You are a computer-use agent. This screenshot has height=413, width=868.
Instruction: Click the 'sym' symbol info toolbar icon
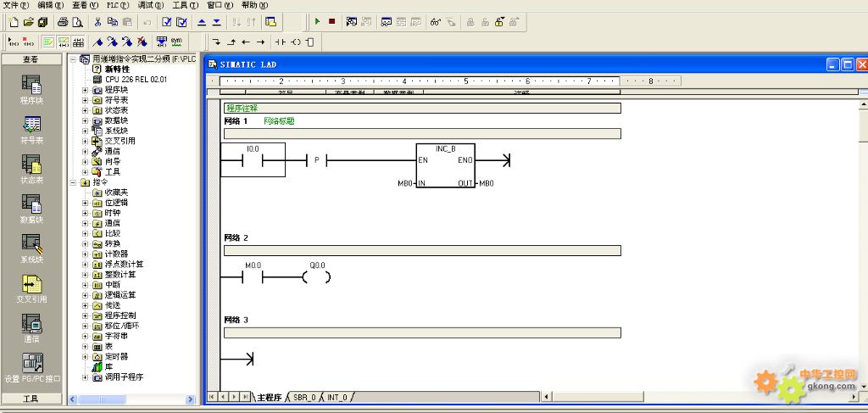176,42
